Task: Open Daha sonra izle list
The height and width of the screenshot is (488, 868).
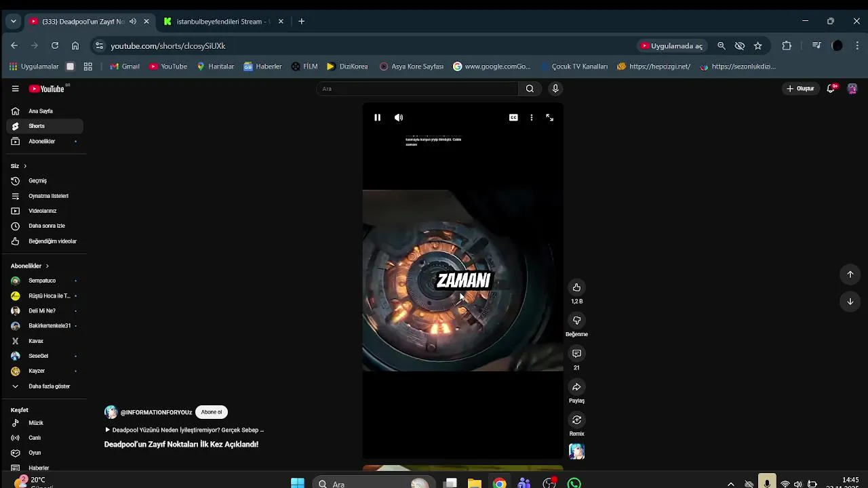Action: click(45, 226)
